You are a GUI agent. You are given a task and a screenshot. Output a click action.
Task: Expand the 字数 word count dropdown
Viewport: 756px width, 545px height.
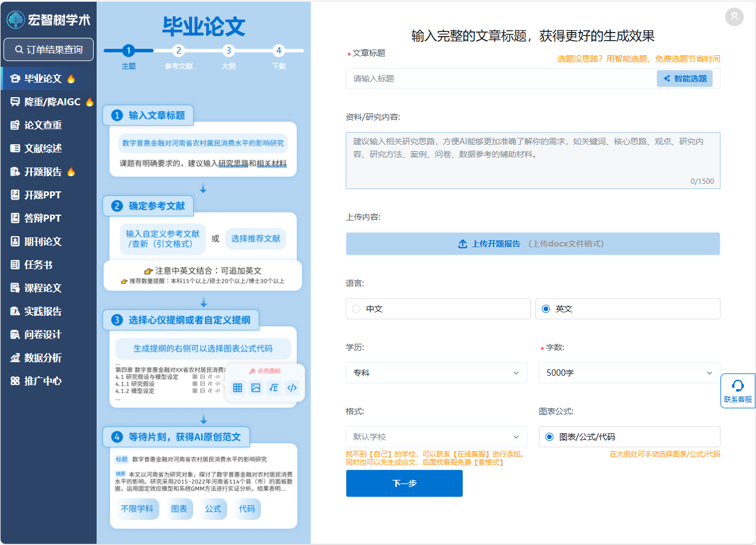[629, 373]
